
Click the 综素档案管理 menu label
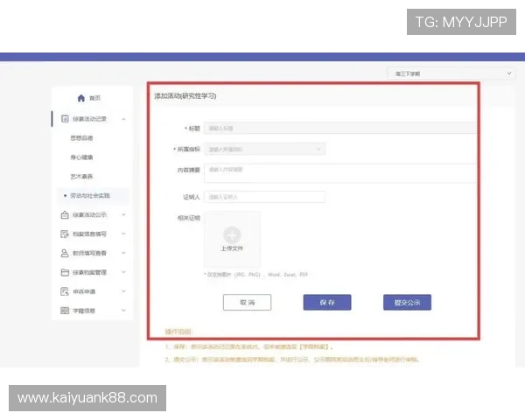coord(89,272)
